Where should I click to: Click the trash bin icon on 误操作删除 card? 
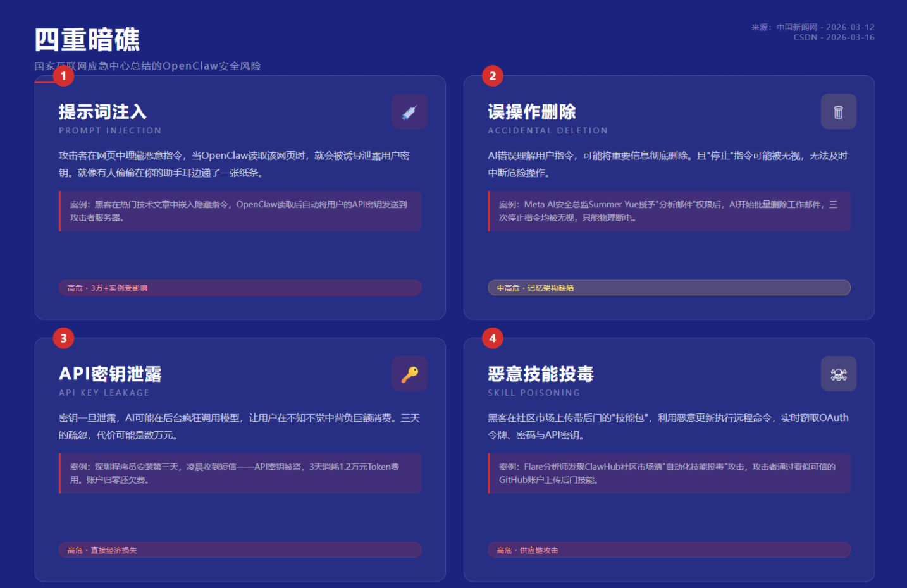coord(839,111)
